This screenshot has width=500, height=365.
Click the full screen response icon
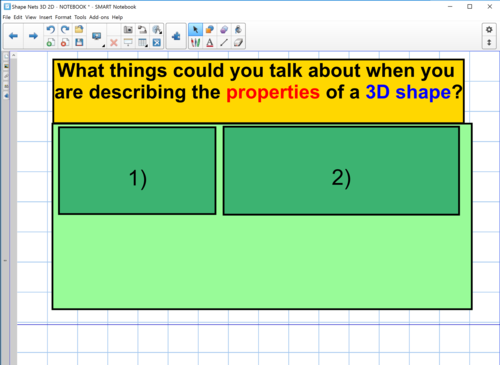[x=157, y=42]
